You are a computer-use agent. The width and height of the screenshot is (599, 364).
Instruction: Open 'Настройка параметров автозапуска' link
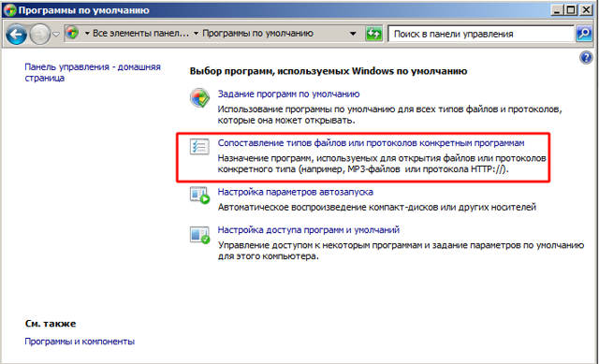296,192
